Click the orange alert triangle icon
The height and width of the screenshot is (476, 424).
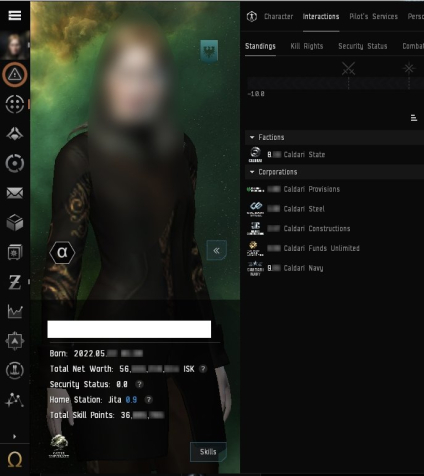click(15, 75)
